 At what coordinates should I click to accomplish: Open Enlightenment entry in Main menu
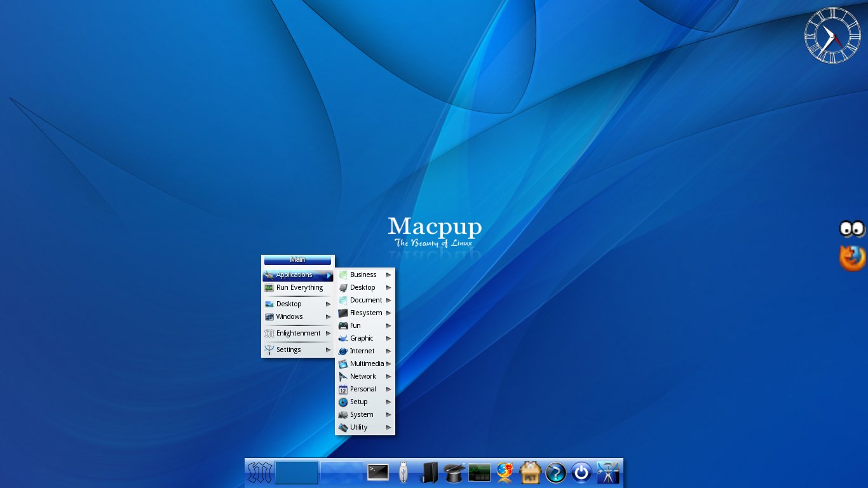coord(298,334)
